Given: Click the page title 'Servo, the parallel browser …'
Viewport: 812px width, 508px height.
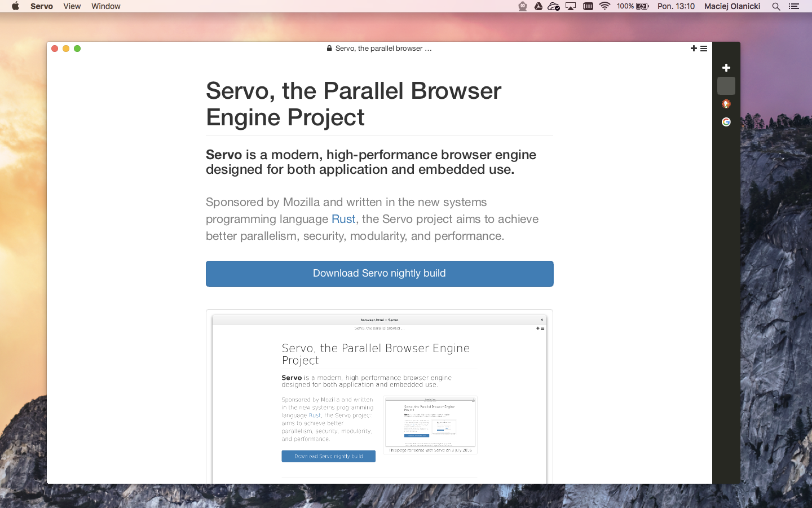Looking at the screenshot, I should click(x=383, y=49).
